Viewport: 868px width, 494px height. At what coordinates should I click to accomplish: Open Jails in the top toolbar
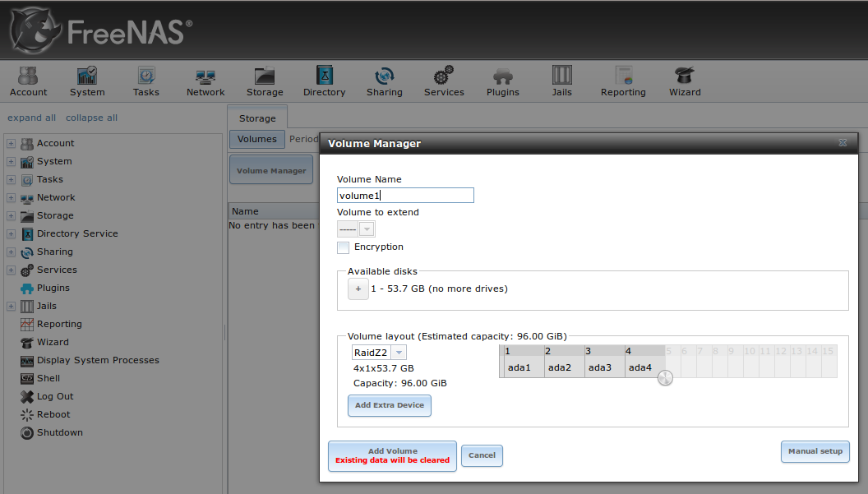pyautogui.click(x=562, y=81)
